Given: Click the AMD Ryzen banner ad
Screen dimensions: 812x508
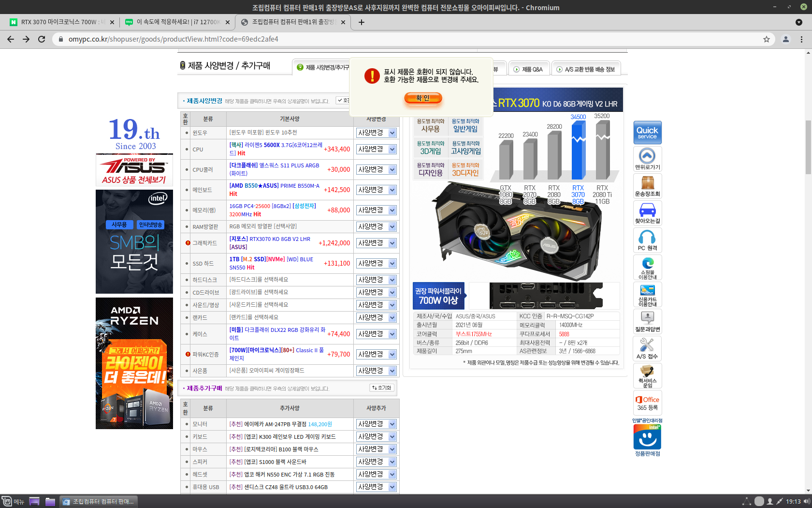Looking at the screenshot, I should 134,363.
